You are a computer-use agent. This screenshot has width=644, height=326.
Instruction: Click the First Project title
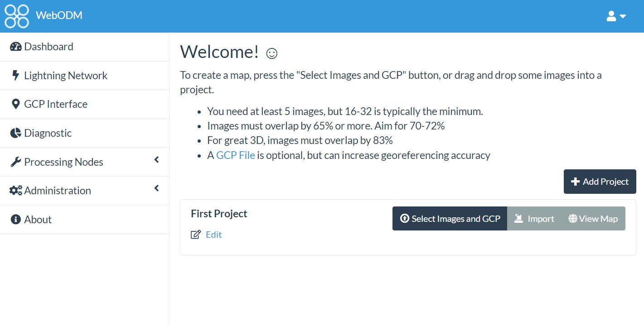coord(219,214)
